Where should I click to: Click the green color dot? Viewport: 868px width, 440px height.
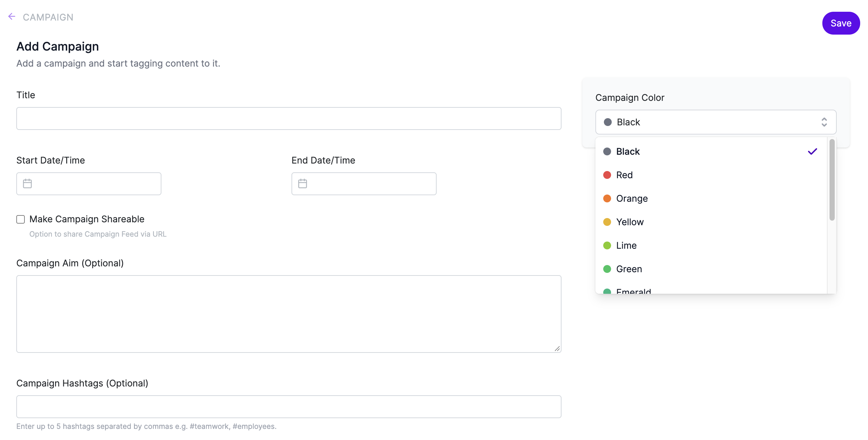(607, 269)
